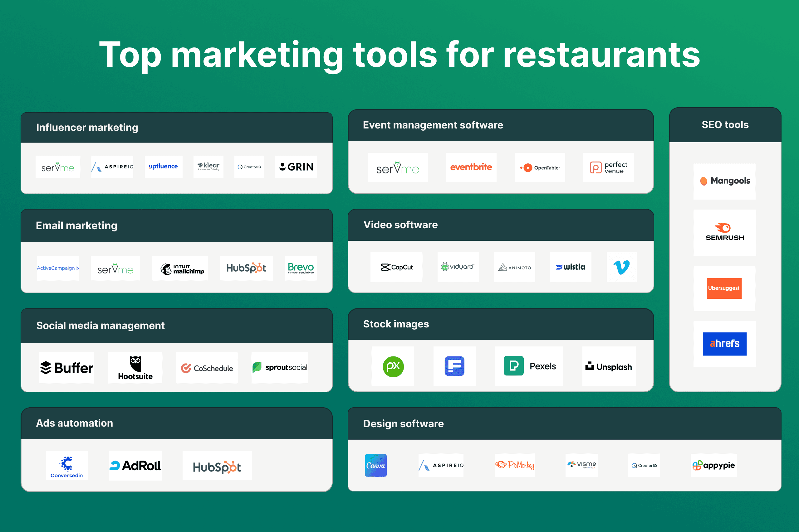This screenshot has width=799, height=532.
Task: Click the Event management software heading
Action: (x=433, y=125)
